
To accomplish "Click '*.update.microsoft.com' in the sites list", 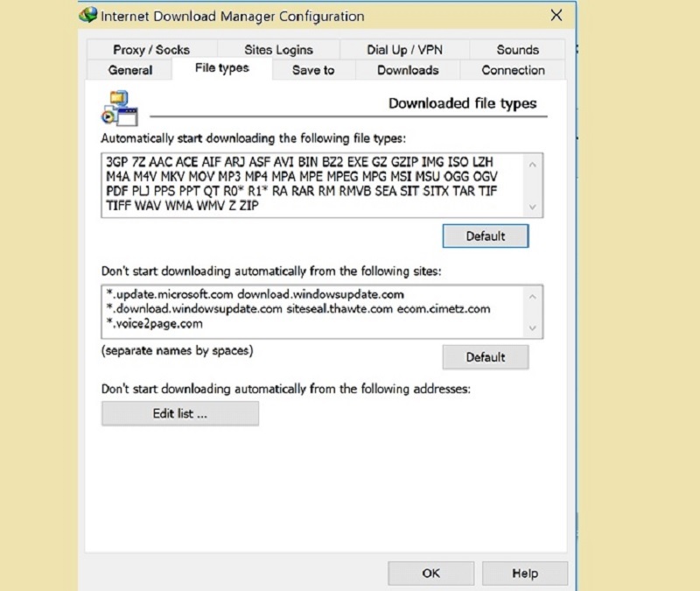I will 170,294.
